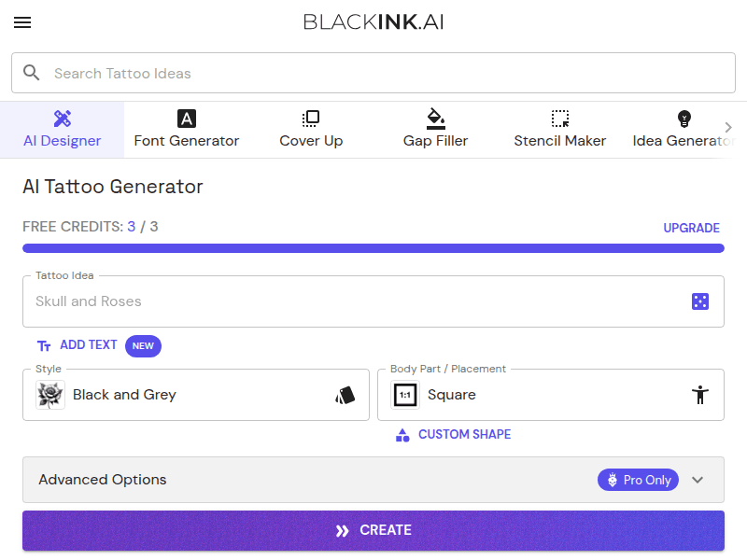This screenshot has width=747, height=560.
Task: Click the dice random idea icon
Action: [x=699, y=301]
